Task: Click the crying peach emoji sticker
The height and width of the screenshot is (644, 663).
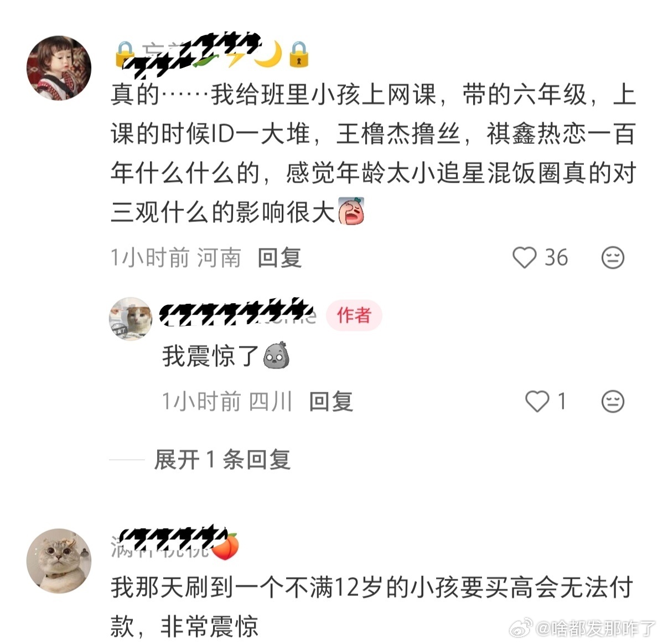Action: pos(350,211)
